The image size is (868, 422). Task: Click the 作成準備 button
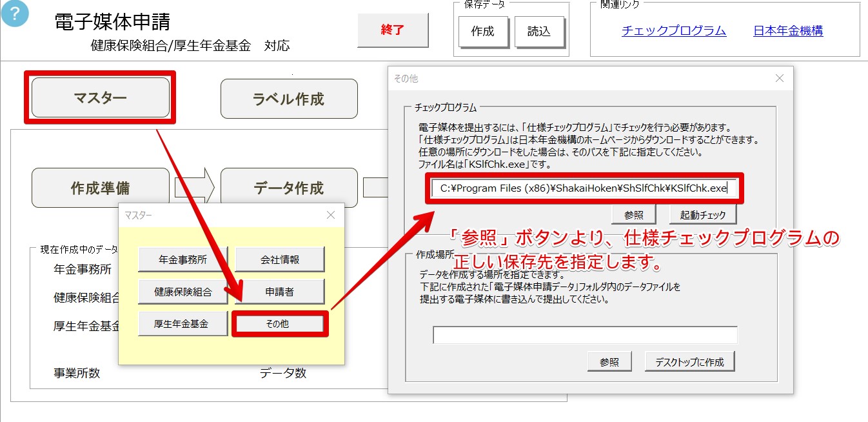(101, 188)
